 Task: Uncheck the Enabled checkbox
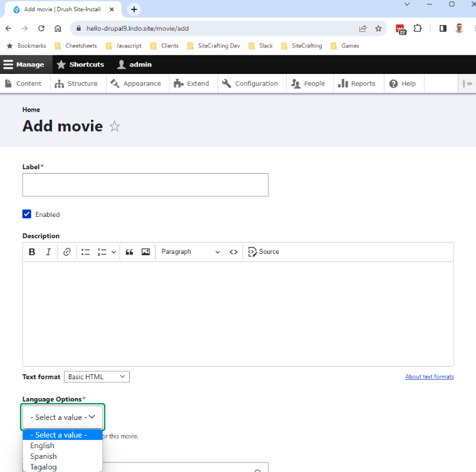[x=27, y=214]
